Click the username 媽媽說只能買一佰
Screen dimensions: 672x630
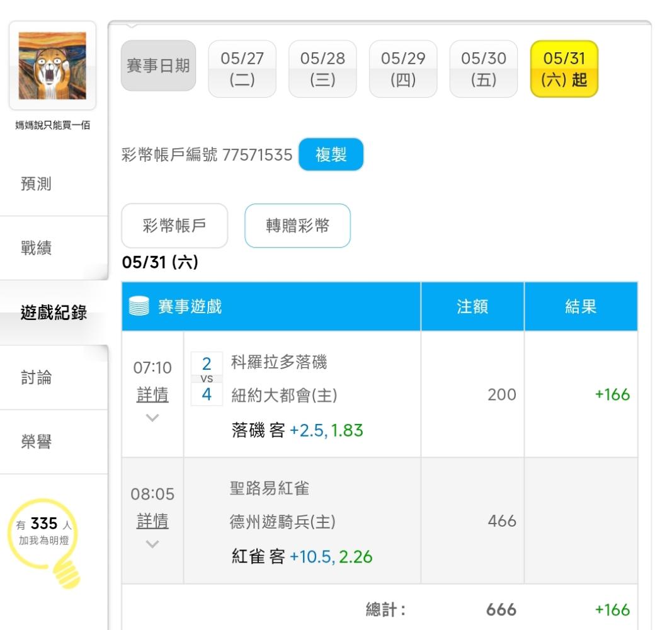coord(52,125)
